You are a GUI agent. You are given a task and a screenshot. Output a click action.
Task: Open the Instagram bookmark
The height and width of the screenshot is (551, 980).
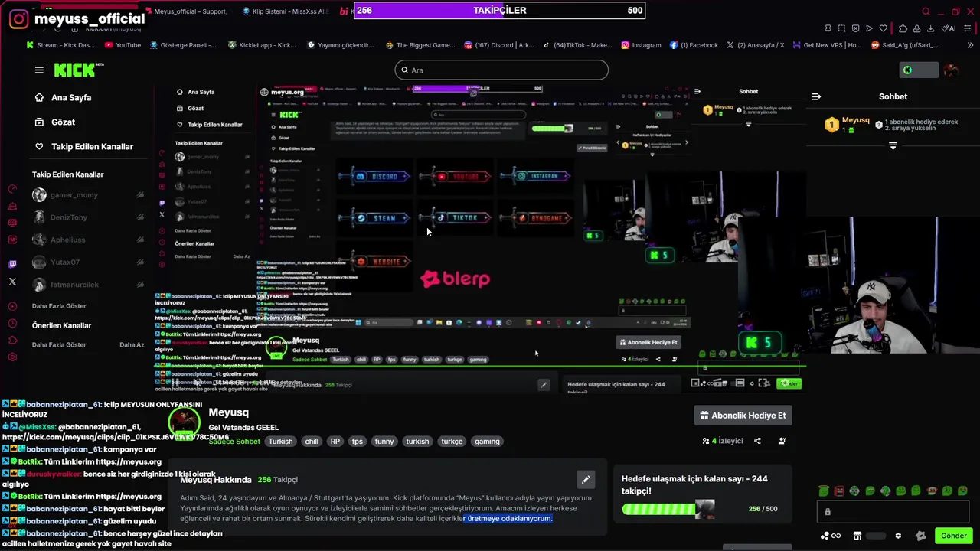point(641,45)
